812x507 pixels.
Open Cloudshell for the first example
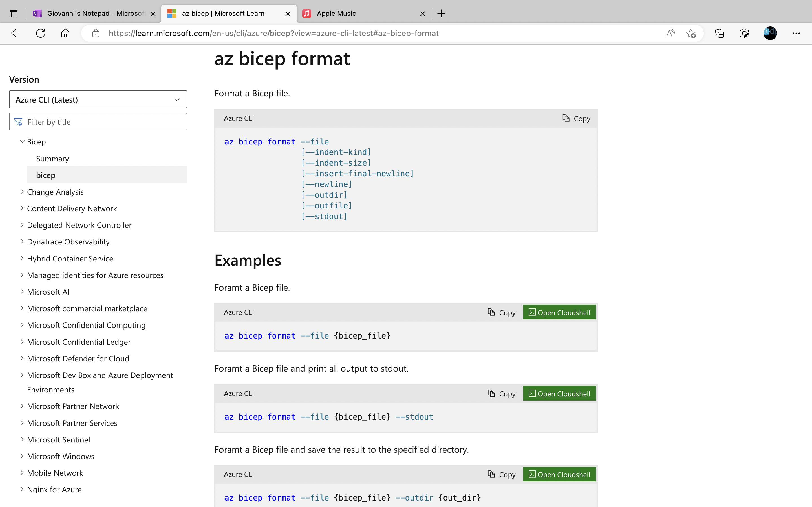coord(559,312)
